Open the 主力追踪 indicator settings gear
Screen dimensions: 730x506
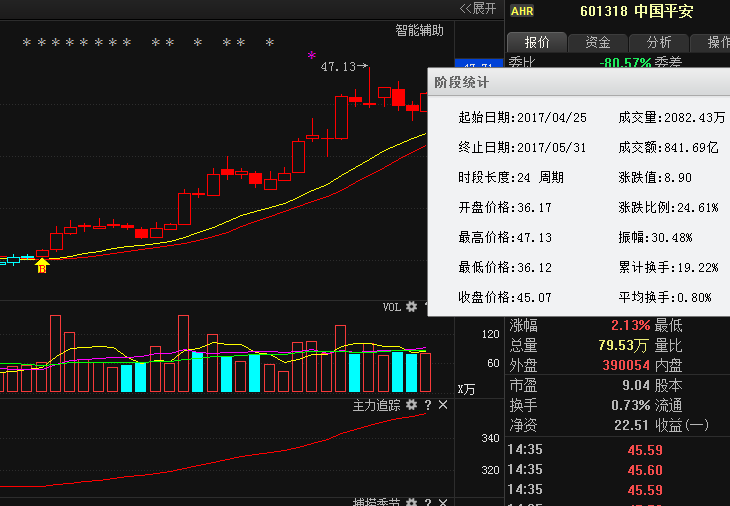(x=411, y=405)
